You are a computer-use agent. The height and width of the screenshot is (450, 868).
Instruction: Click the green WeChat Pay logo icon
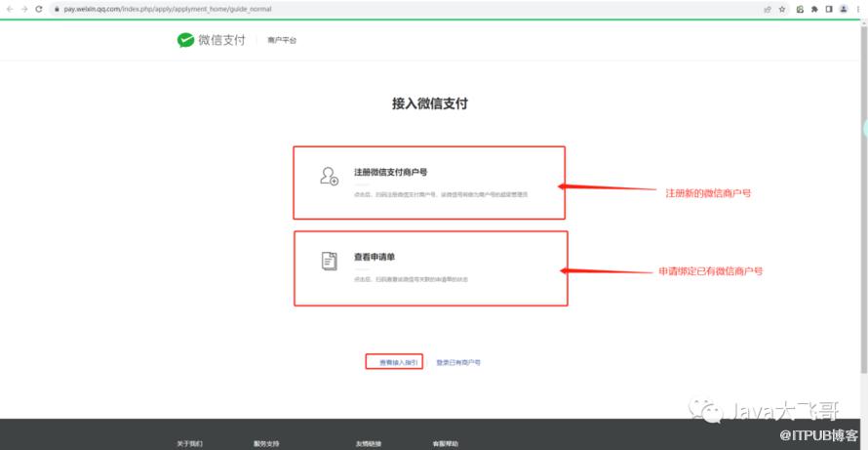pos(185,40)
